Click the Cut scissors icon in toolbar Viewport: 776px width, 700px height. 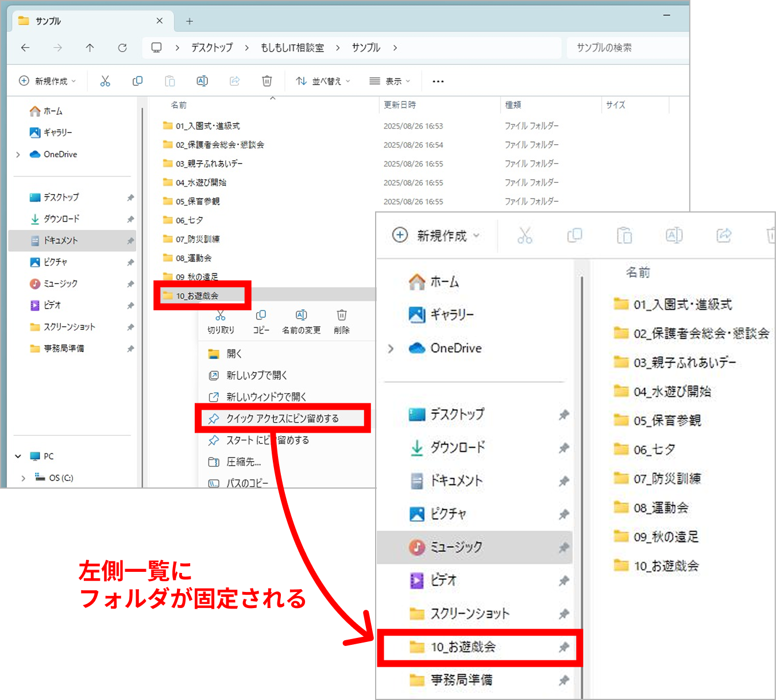coord(105,81)
